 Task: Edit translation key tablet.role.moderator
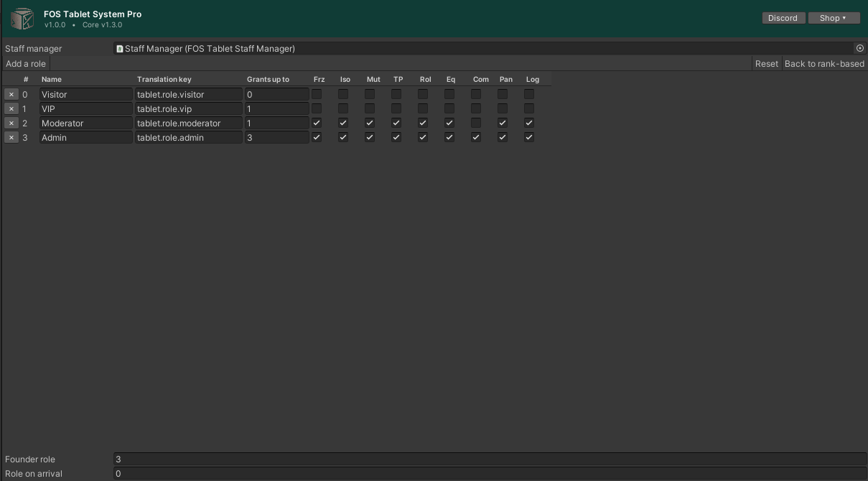[189, 123]
